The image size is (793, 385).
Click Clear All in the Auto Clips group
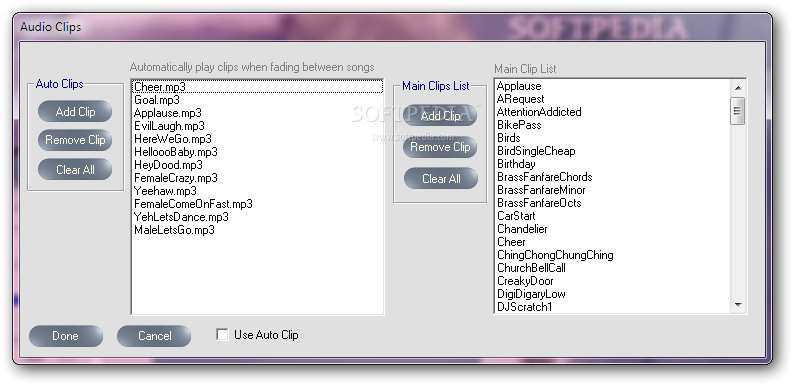(75, 169)
